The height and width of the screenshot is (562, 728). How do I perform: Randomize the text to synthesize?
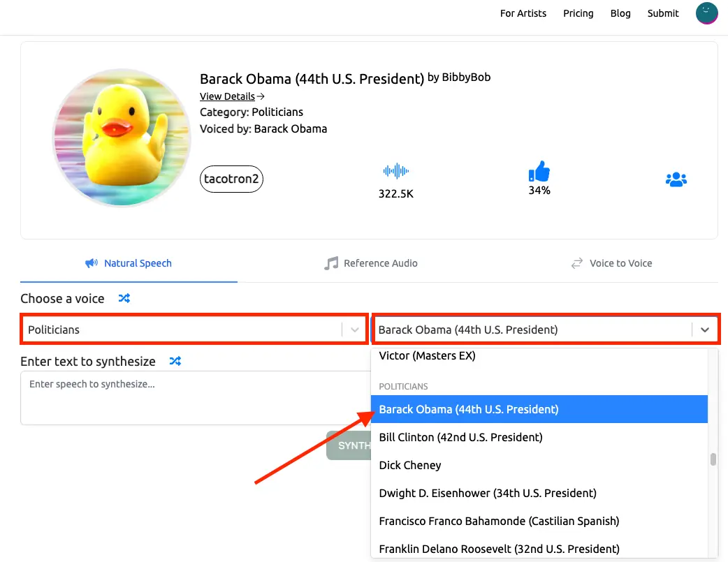[x=175, y=361]
